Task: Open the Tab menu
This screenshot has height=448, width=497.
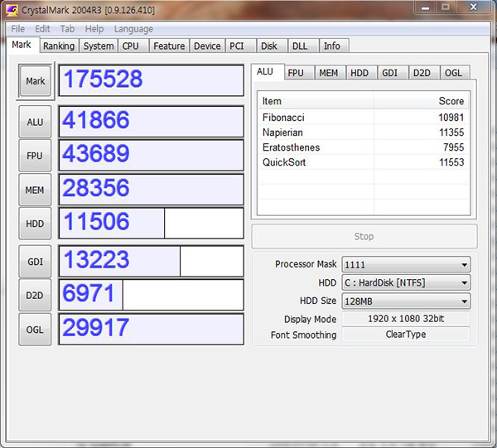Action: click(67, 29)
